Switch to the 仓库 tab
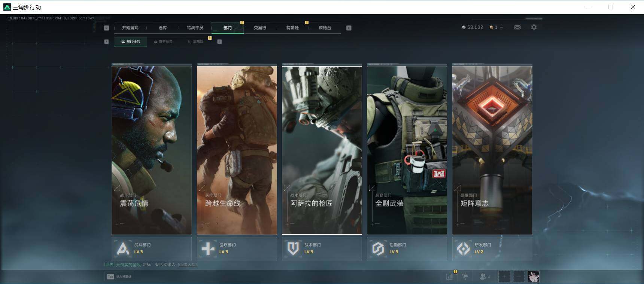This screenshot has height=284, width=644. coord(162,28)
